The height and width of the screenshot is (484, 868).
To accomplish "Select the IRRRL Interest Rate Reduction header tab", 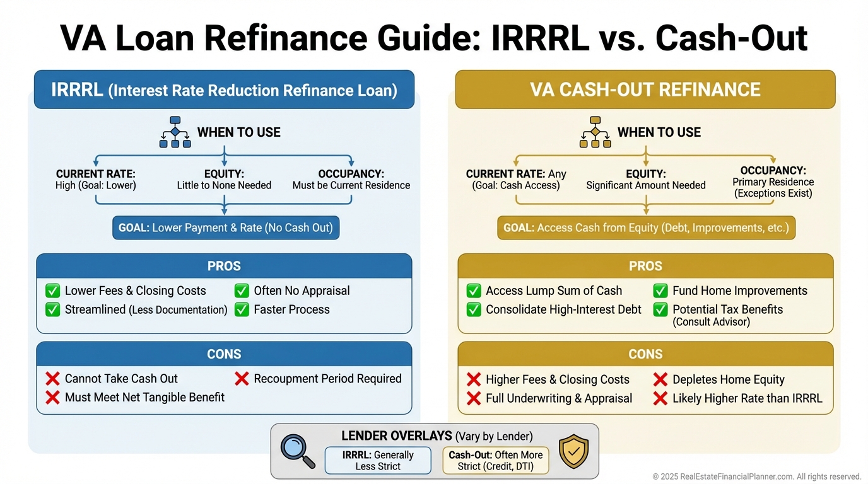I will point(224,89).
